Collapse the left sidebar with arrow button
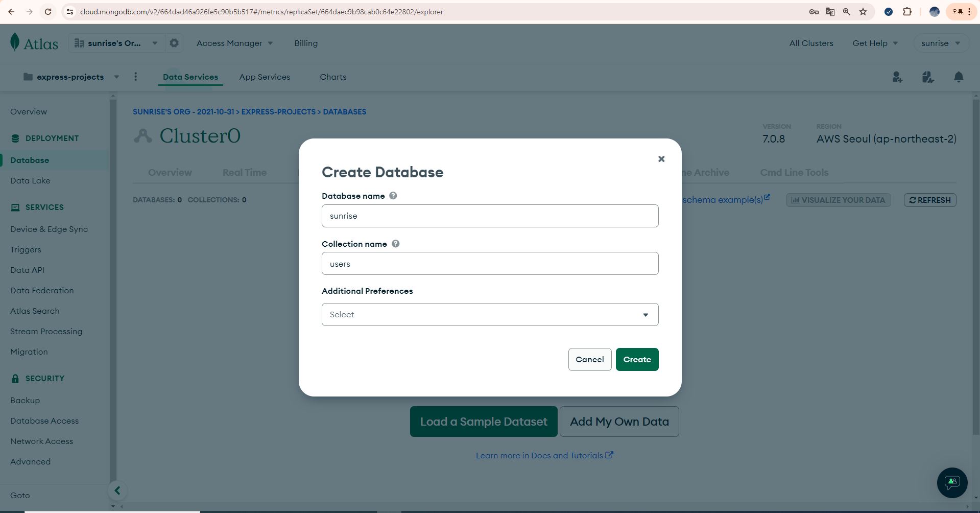This screenshot has width=980, height=513. point(117,491)
